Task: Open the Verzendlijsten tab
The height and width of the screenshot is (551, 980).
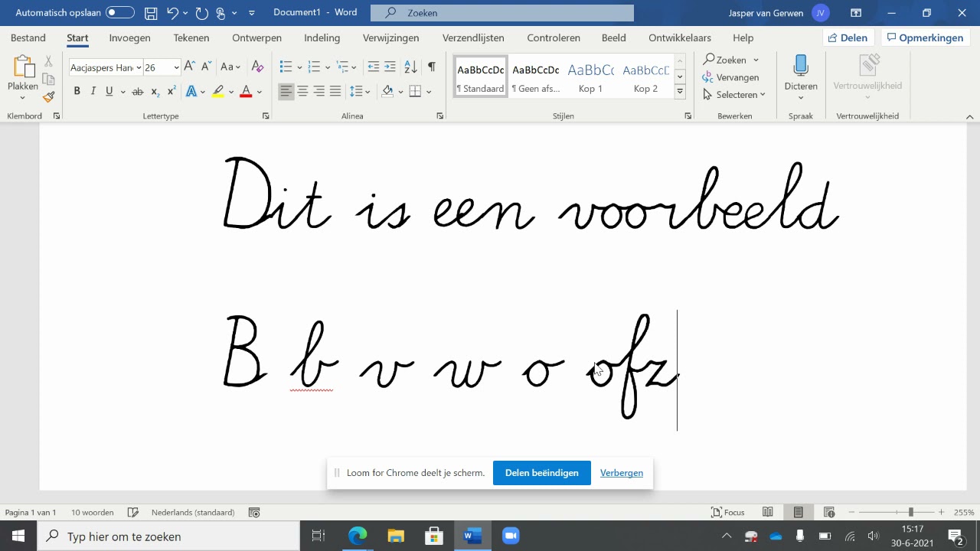Action: click(x=473, y=37)
